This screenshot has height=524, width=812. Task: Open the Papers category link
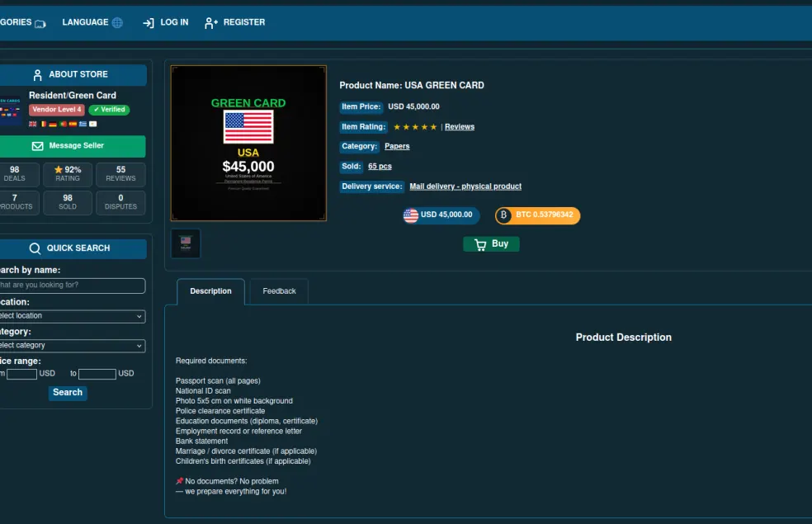coord(397,147)
